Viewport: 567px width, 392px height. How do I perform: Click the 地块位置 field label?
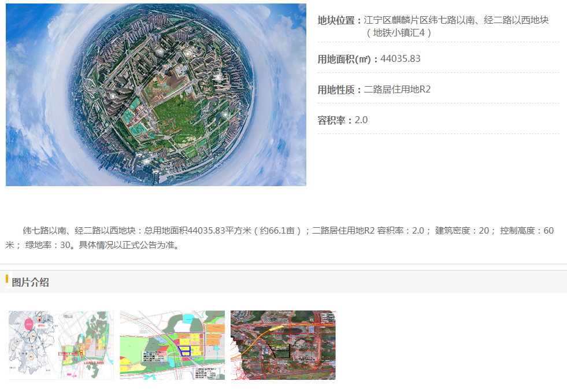[339, 20]
